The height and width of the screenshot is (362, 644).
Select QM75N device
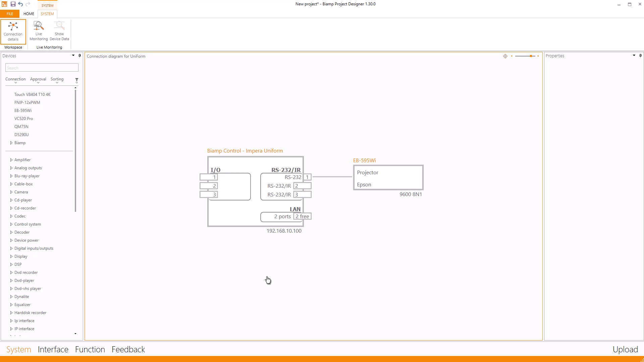21,127
